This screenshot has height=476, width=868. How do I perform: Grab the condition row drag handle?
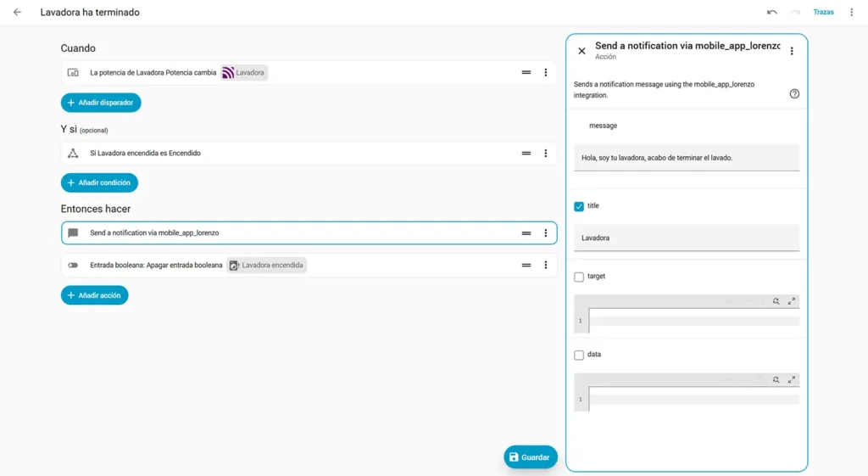coord(526,154)
